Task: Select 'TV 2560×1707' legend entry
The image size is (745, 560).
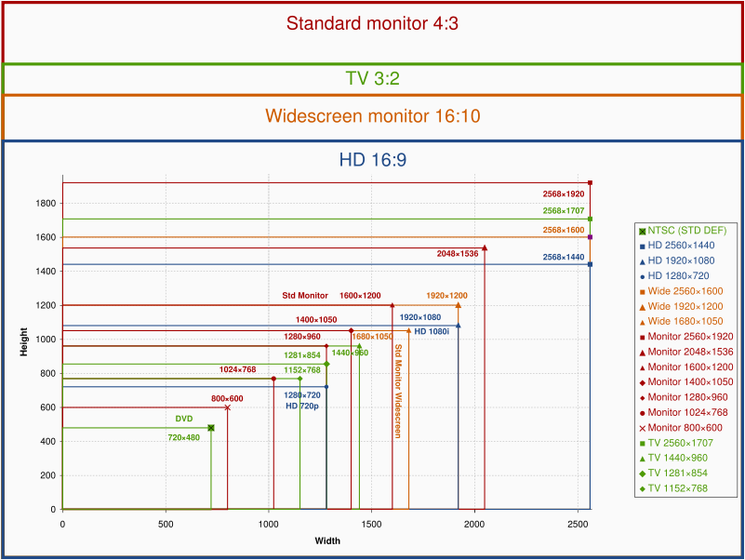Action: pyautogui.click(x=676, y=443)
